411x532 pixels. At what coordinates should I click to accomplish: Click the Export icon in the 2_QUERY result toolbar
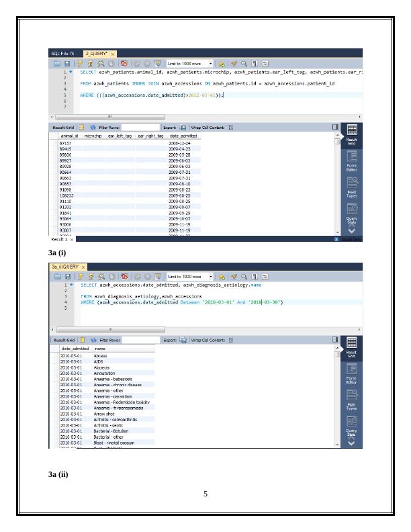[183, 126]
